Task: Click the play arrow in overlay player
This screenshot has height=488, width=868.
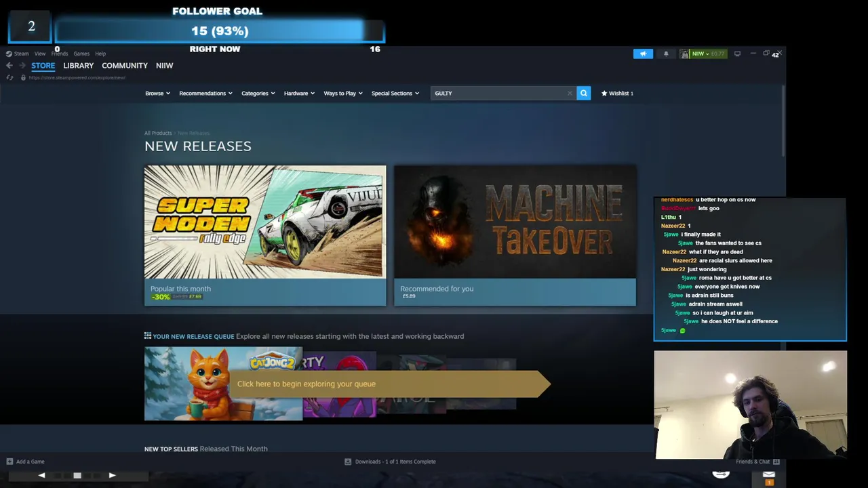Action: click(x=112, y=475)
